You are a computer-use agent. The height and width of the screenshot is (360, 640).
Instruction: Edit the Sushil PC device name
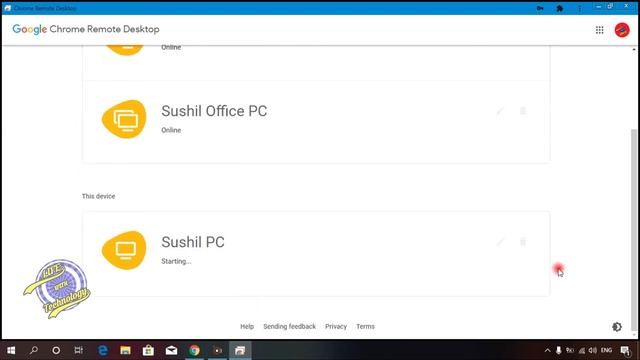500,242
